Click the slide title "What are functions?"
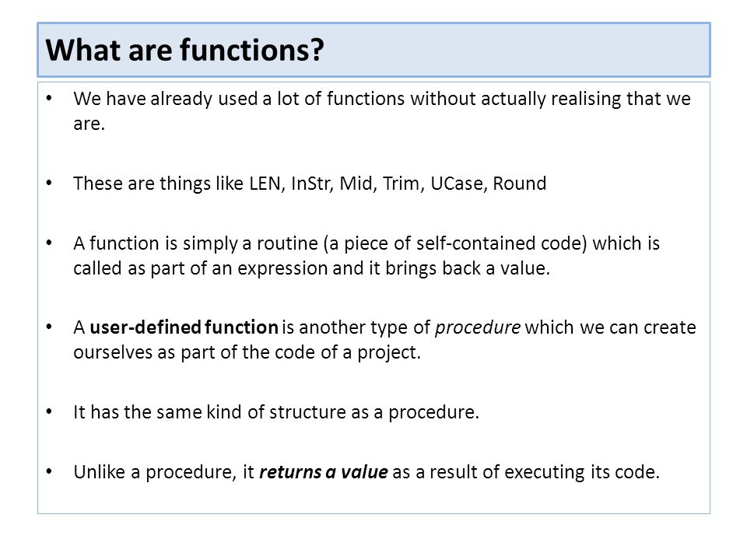Screen dimensions: 747x560 185,50
